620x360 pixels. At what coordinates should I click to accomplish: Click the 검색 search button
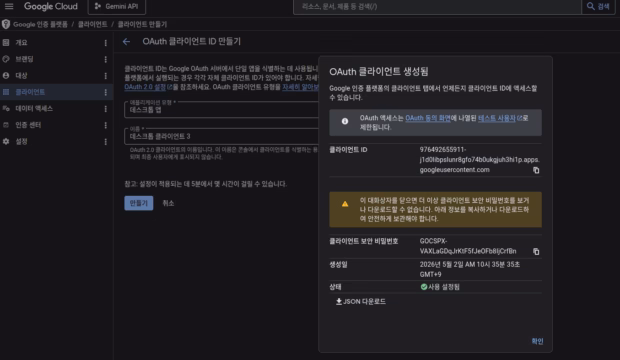598,6
